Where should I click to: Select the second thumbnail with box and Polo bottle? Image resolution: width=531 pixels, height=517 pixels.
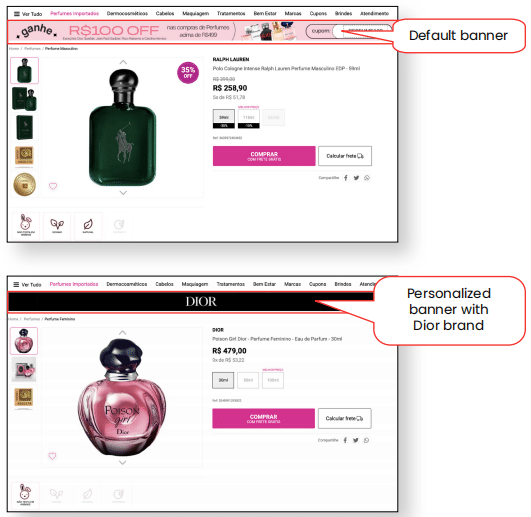click(24, 99)
